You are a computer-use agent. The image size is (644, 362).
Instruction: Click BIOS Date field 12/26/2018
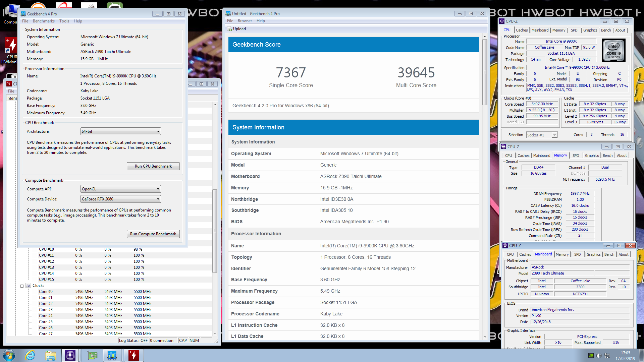point(580,322)
